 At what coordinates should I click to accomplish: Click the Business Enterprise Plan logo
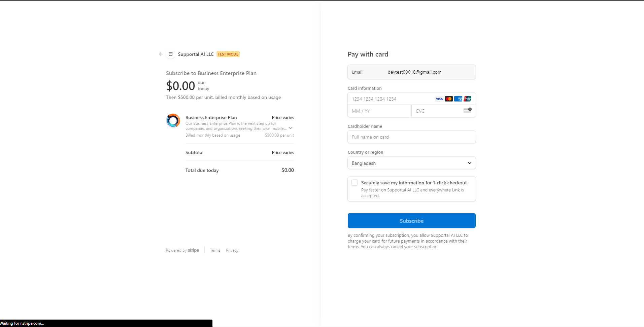173,120
